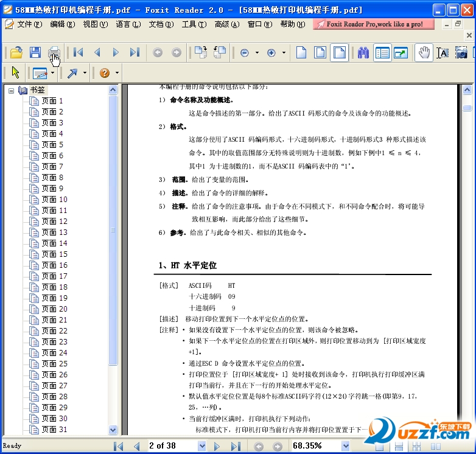Collapse the 书签 bookmarks tree
Viewport: 476px width, 454px height.
point(11,91)
